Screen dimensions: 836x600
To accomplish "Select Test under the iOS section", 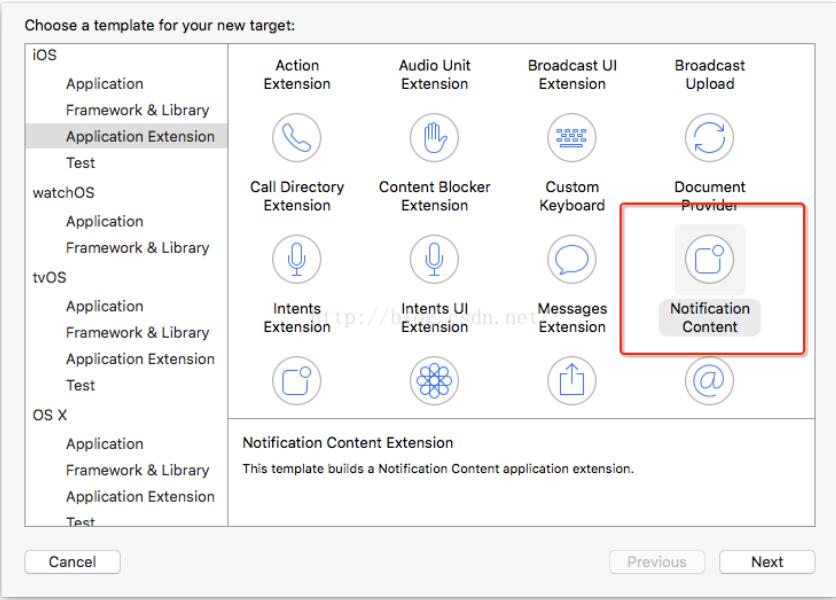I will [81, 162].
